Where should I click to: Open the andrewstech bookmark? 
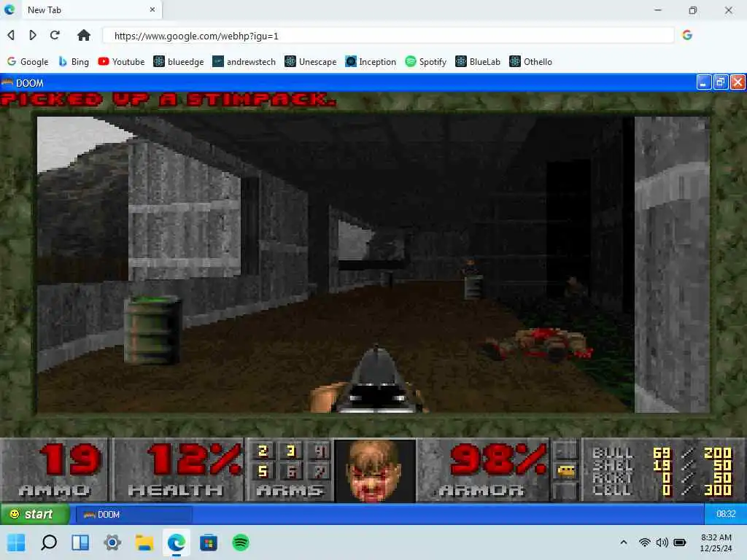(x=244, y=62)
